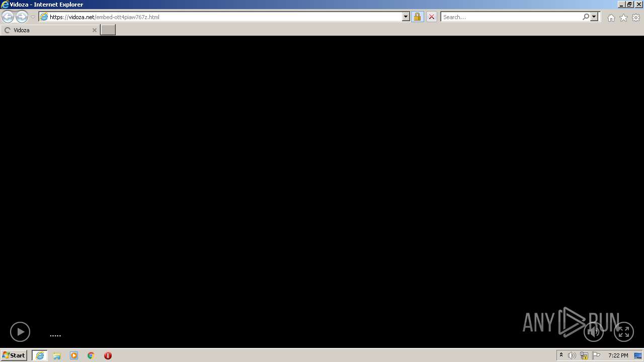Open Favorites star icon
This screenshot has width=644, height=362.
click(623, 18)
